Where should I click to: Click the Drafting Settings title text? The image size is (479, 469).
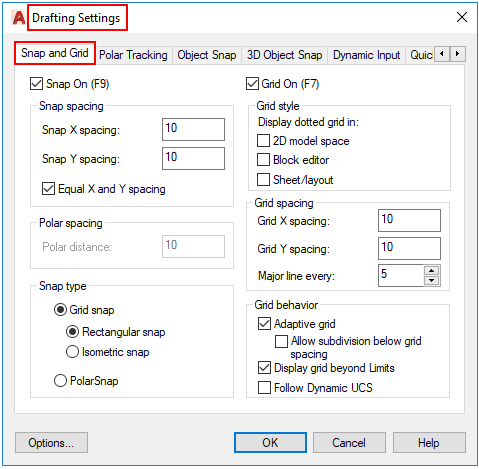click(76, 18)
